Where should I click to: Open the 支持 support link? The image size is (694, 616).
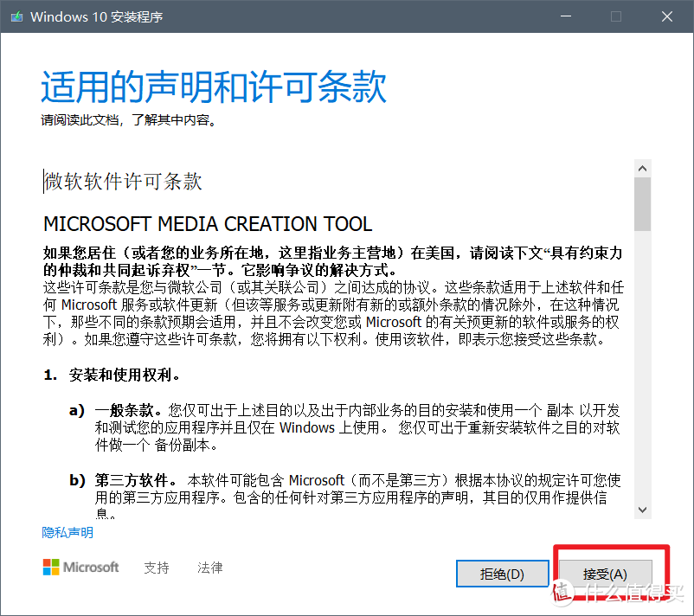pyautogui.click(x=157, y=568)
